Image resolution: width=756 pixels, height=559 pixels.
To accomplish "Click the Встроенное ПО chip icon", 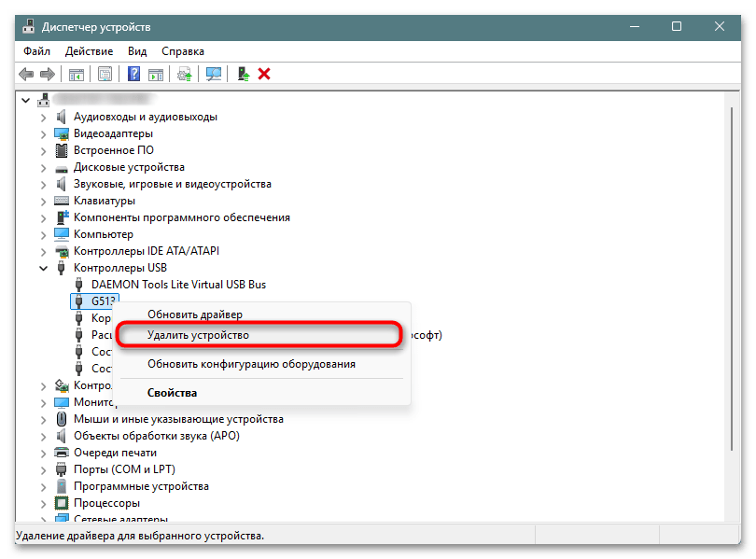I will tap(62, 150).
